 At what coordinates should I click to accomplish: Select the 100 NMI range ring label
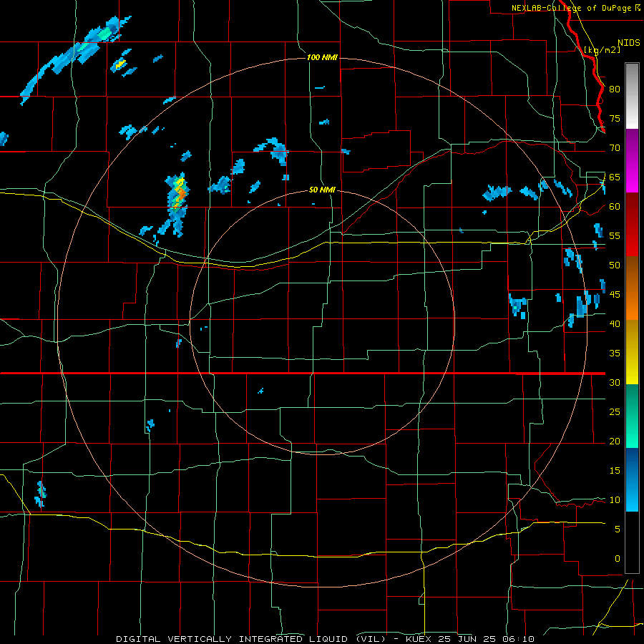click(322, 57)
